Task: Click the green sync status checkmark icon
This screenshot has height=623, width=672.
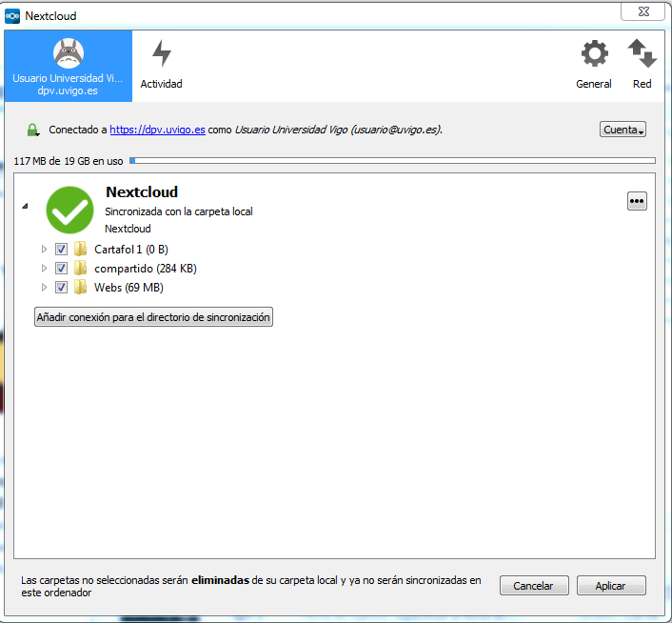Action: [x=69, y=209]
